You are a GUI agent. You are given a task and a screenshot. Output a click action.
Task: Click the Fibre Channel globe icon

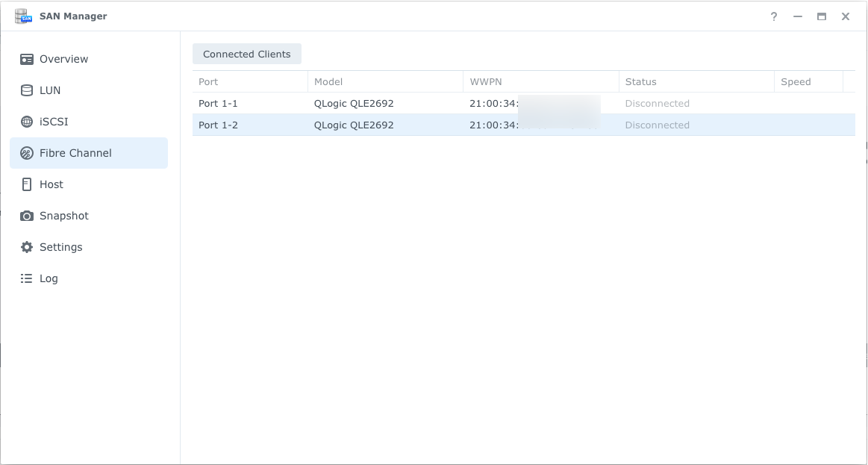point(26,153)
